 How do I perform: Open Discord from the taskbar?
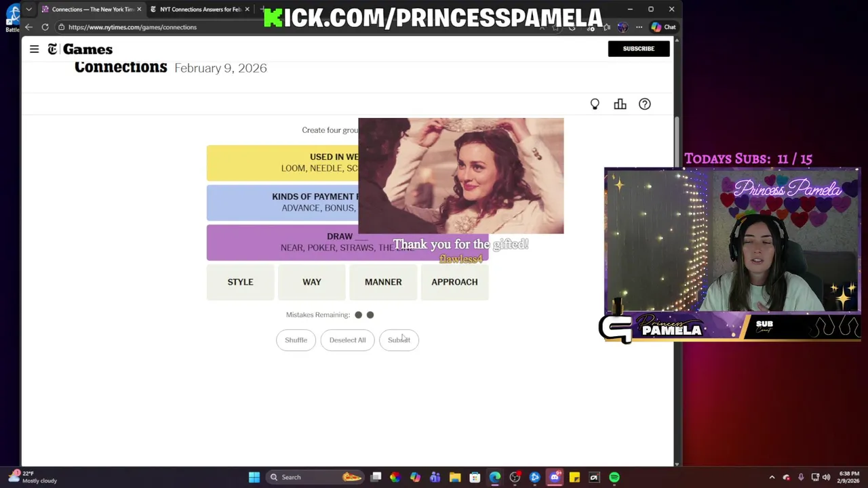point(555,477)
